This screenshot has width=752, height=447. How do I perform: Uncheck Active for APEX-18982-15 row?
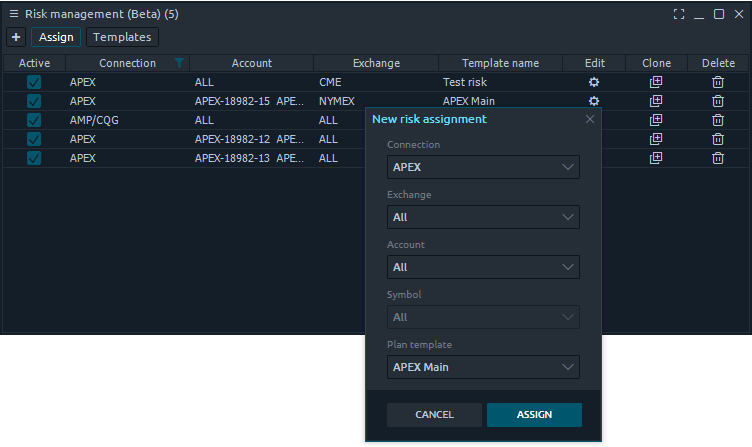pyautogui.click(x=34, y=101)
